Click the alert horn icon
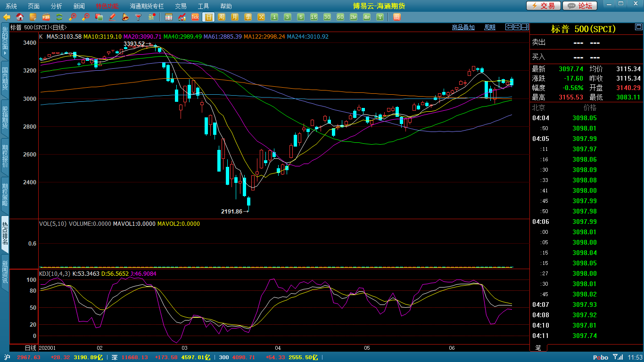The height and width of the screenshot is (362, 644). 125,17
